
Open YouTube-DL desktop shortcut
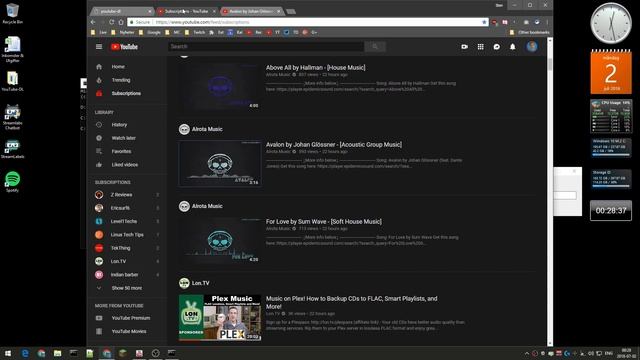(x=13, y=81)
